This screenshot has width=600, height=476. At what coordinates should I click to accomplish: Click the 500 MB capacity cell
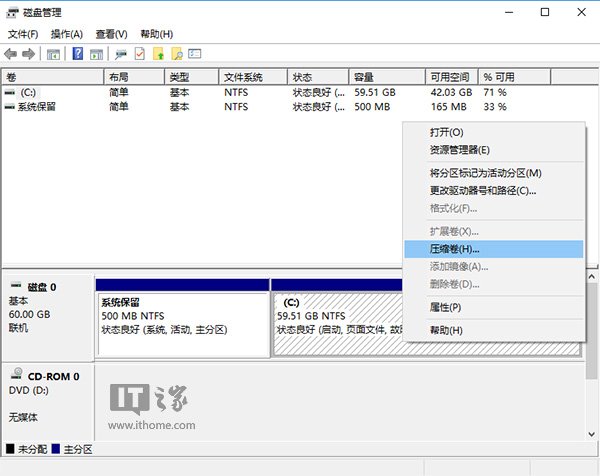click(372, 107)
